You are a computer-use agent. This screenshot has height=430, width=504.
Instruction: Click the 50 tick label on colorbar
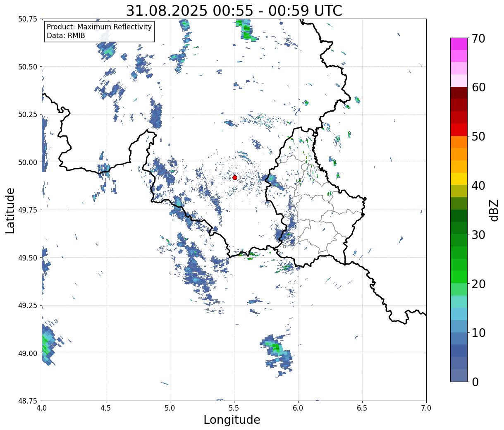tap(478, 136)
